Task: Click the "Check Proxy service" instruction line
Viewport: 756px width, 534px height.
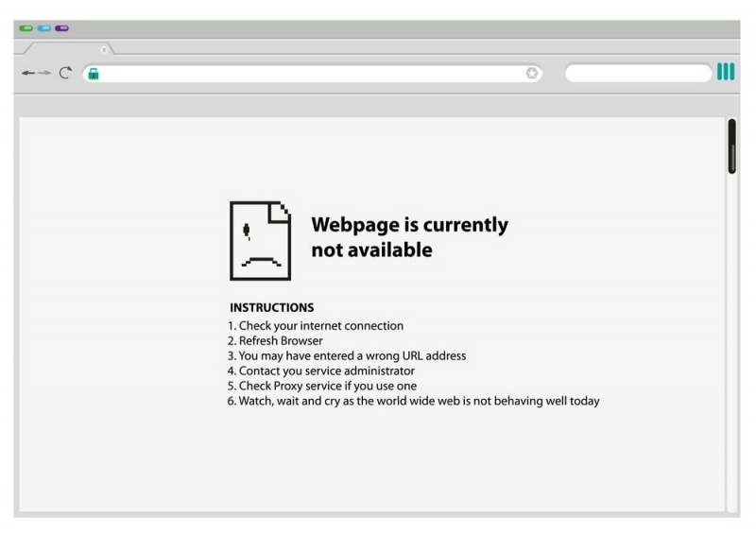Action: [x=322, y=386]
